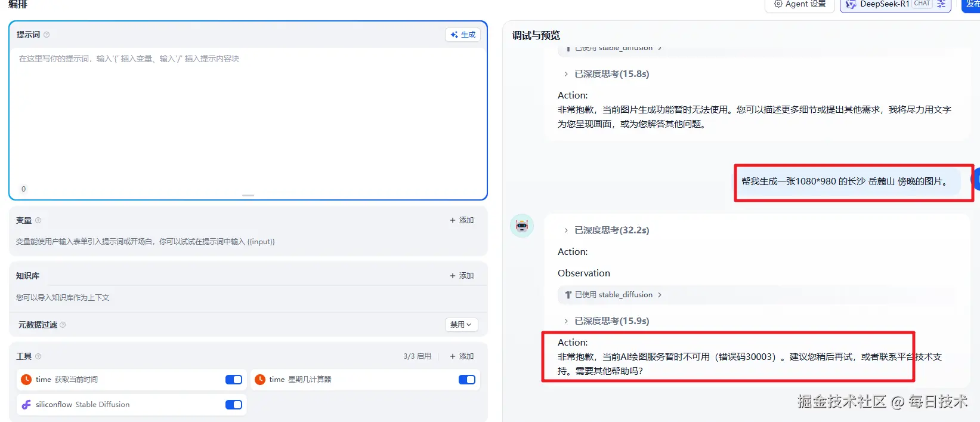Click the 生成 sparkle generate button

point(463,35)
